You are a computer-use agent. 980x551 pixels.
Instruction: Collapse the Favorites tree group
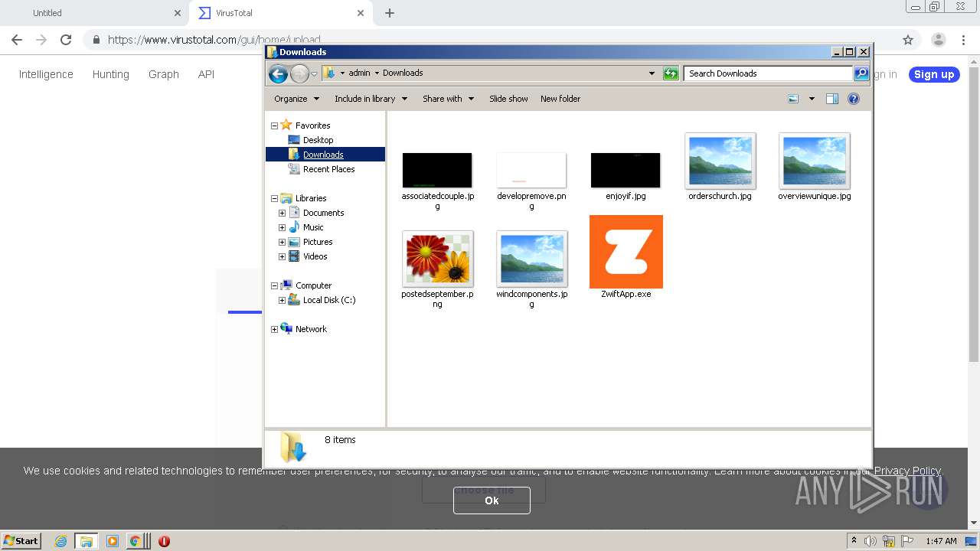[x=274, y=126]
